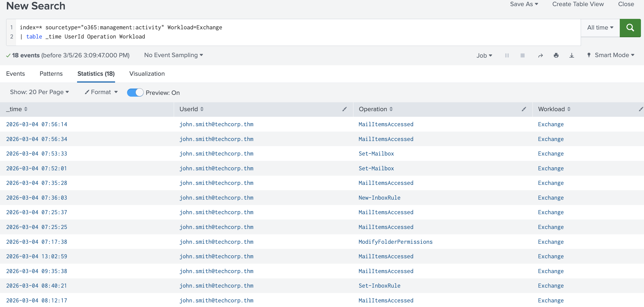The width and height of the screenshot is (644, 307).
Task: Stop the search job
Action: coord(523,55)
